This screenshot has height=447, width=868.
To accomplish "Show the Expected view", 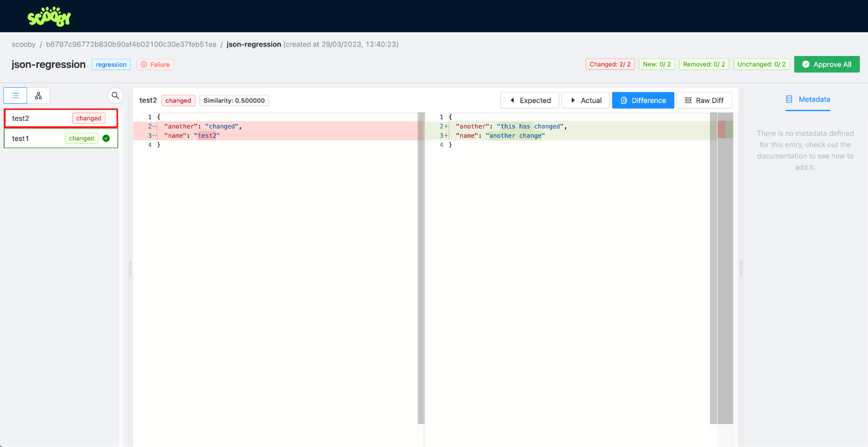I will pyautogui.click(x=530, y=100).
